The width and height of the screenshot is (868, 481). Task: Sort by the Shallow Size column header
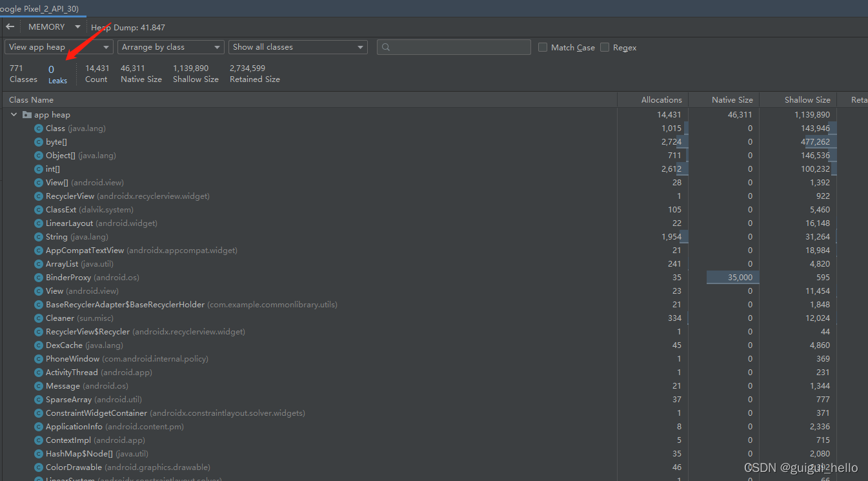[798, 100]
